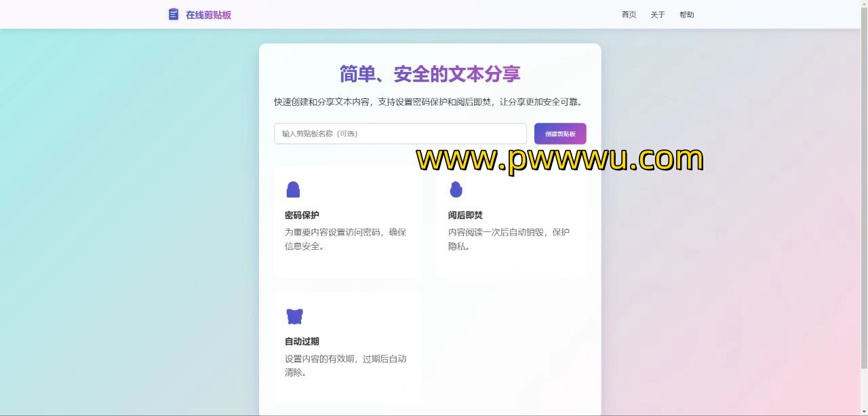Click the text 设置内容的有效期
This screenshot has height=416, width=868.
[x=319, y=359]
